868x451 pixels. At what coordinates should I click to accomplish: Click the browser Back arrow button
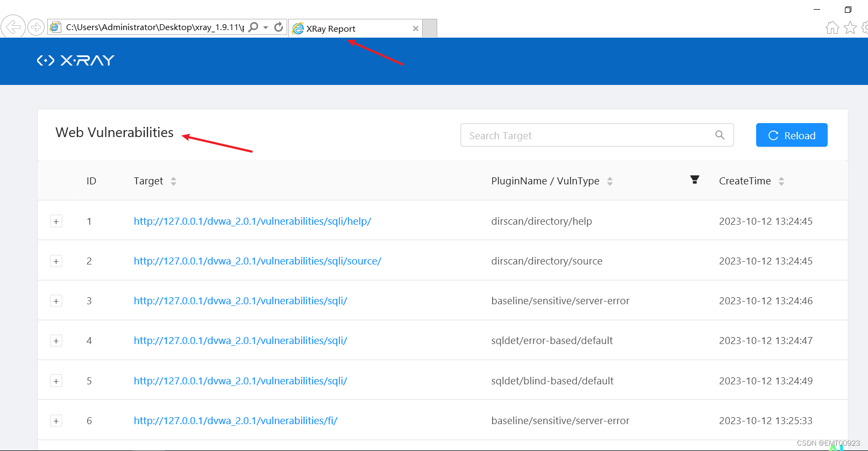click(13, 26)
